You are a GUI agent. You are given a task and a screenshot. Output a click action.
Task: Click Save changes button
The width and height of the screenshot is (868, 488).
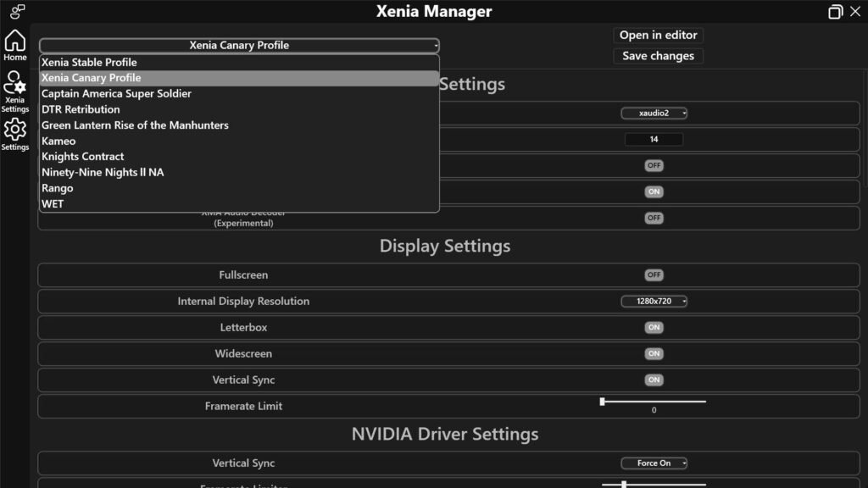coord(658,56)
